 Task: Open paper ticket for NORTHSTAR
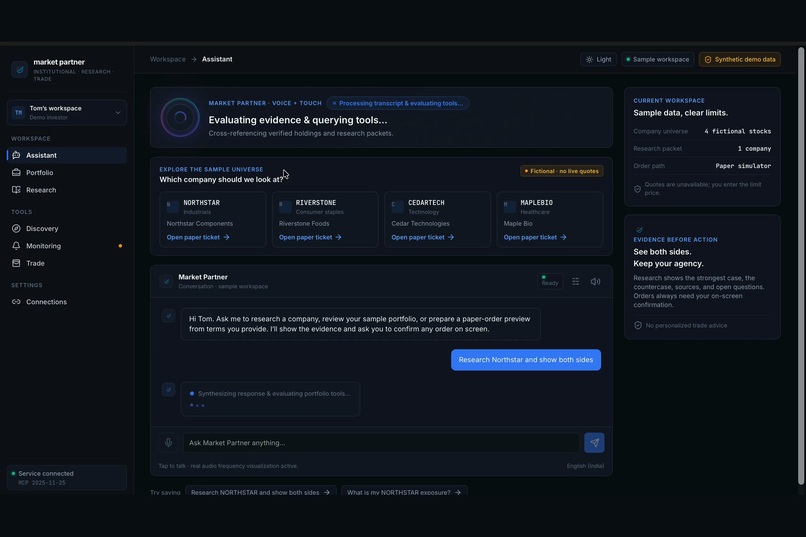point(198,237)
